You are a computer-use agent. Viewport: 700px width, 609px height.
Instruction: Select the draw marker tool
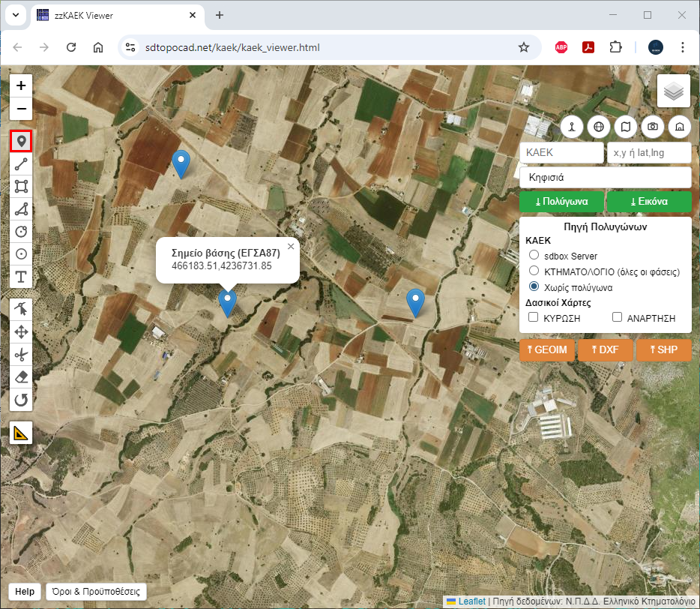21,140
